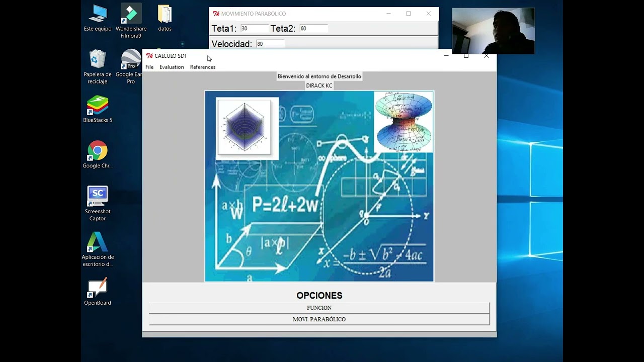Click the MOVI. PARABÓLICO button
The width and height of the screenshot is (644, 362).
319,319
